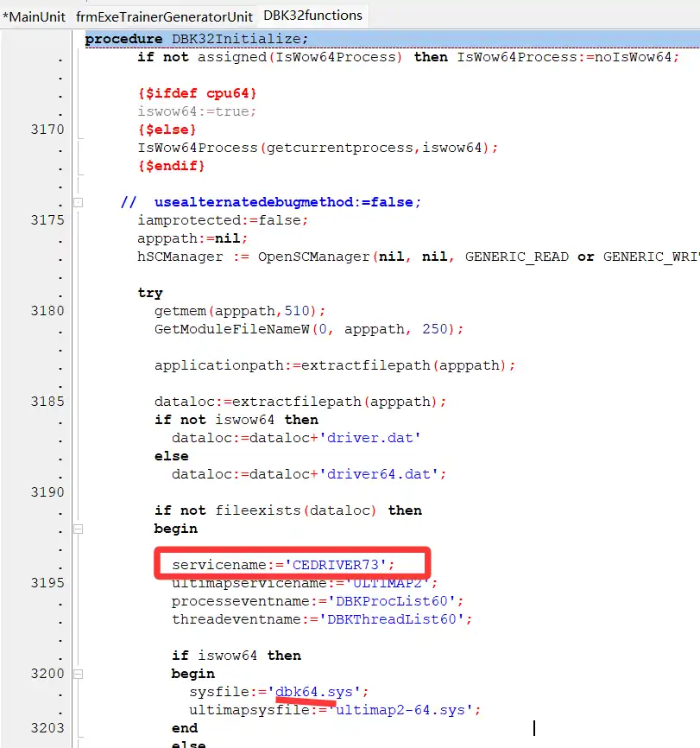Image resolution: width=700 pixels, height=748 pixels.
Task: Switch to the *MainUnit tab
Action: (34, 16)
